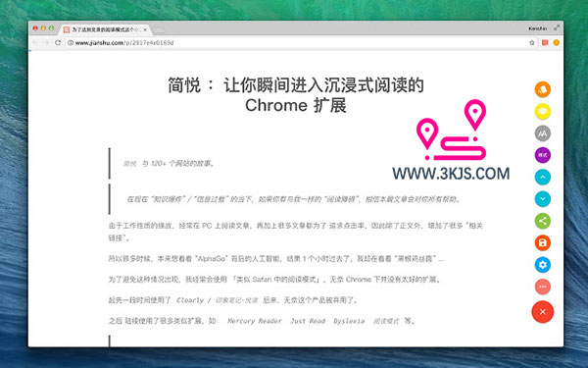Click the paragraph mentioning 'Safari'

[274, 280]
